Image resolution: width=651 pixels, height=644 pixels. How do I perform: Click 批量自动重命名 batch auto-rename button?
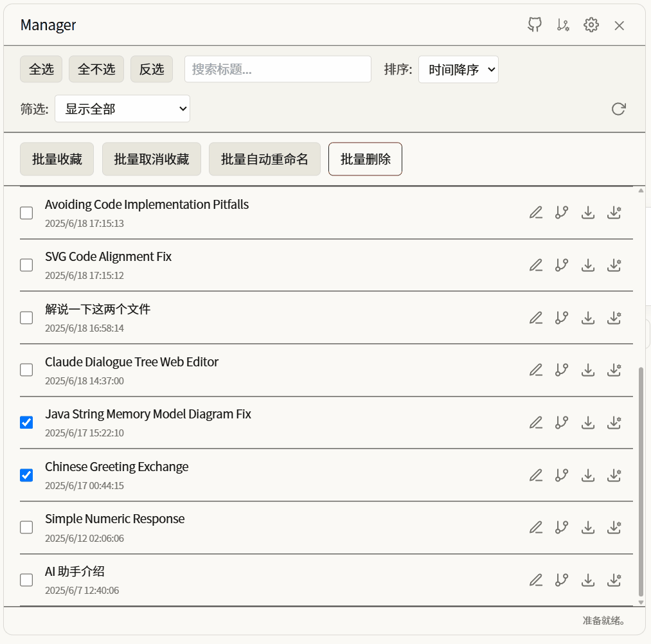point(265,159)
